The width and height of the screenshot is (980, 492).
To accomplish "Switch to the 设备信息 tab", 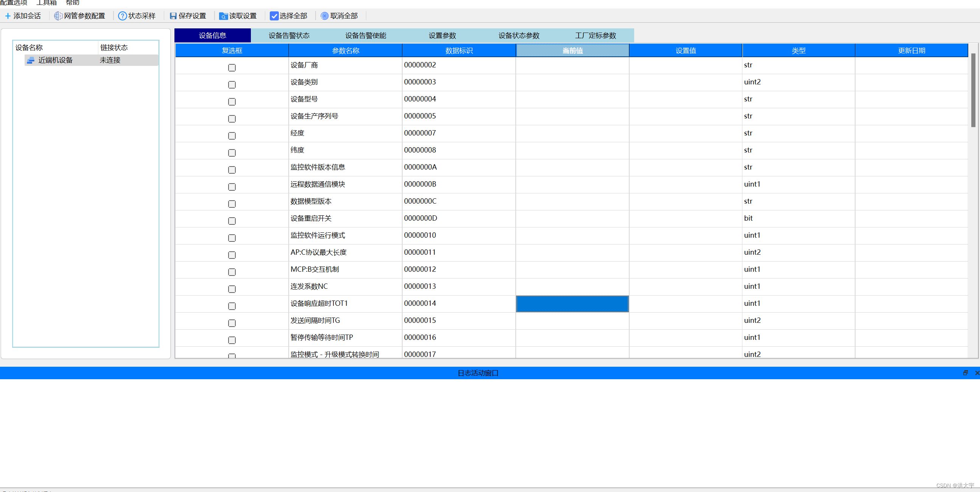I will tap(213, 36).
